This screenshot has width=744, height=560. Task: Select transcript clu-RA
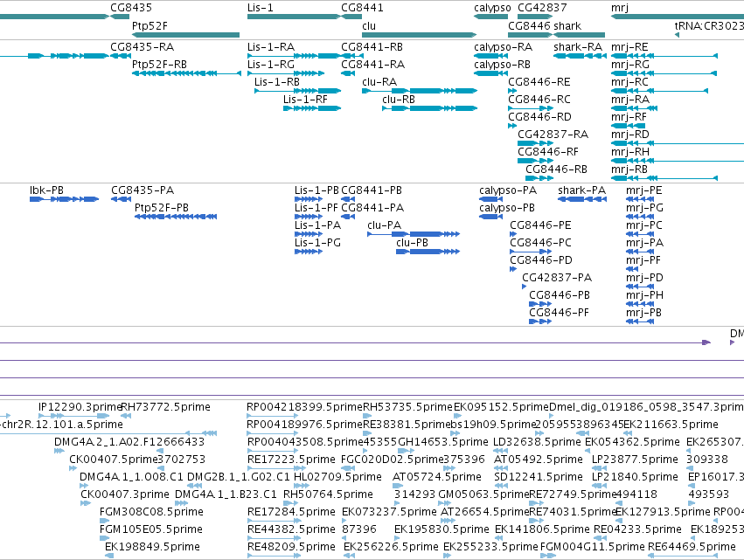[379, 81]
